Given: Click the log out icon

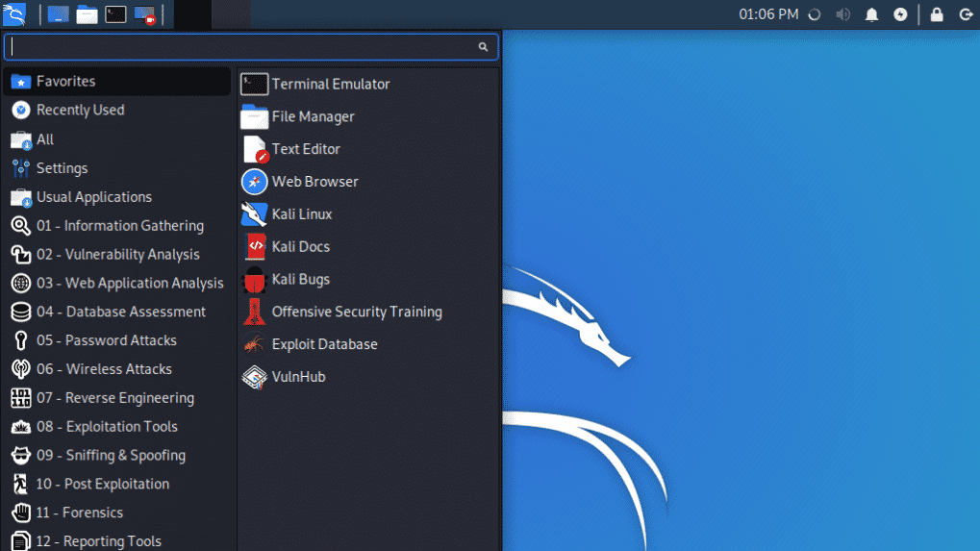Looking at the screenshot, I should point(966,14).
